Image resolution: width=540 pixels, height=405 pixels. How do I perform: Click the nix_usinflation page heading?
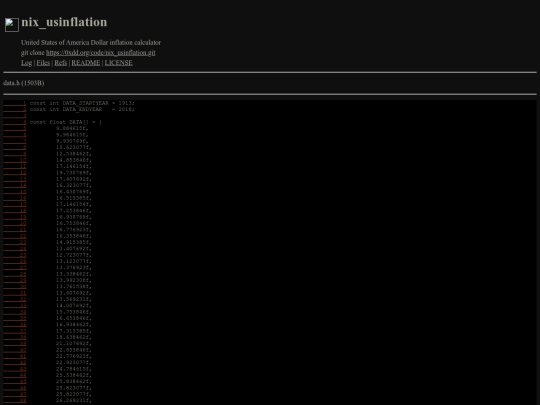(x=64, y=22)
